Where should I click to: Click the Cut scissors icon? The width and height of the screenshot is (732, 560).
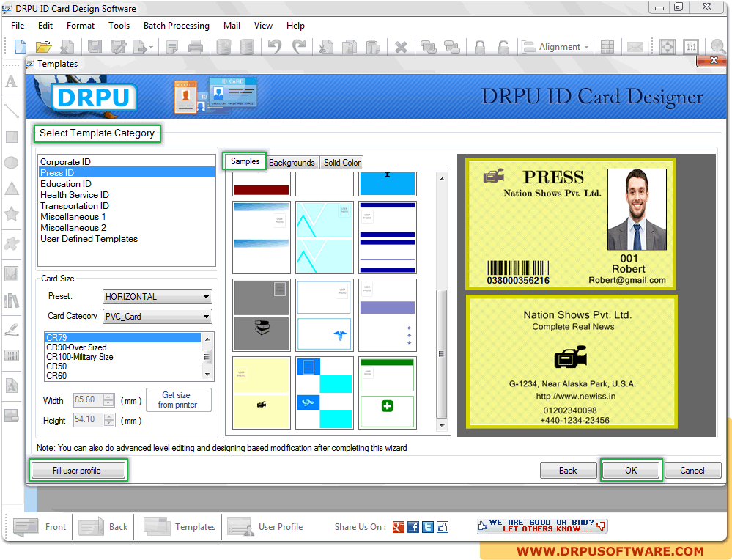pyautogui.click(x=326, y=47)
